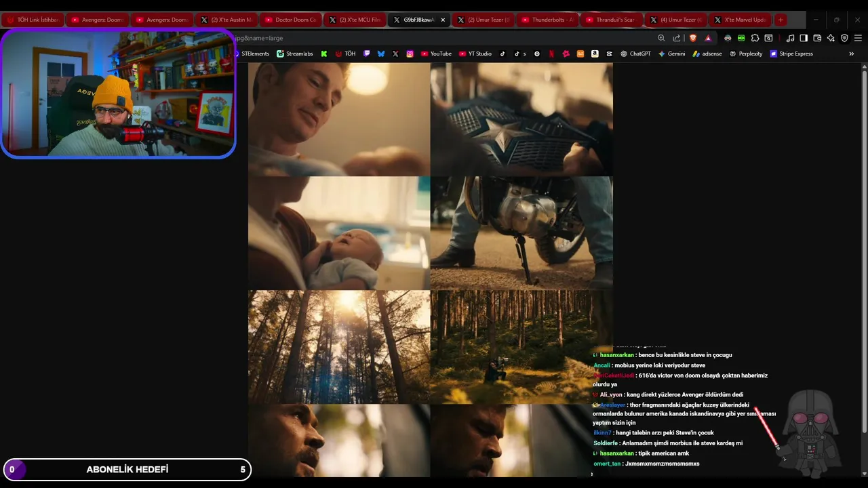Open the extensions puzzle piece icon
This screenshot has width=868, height=488.
[755, 38]
